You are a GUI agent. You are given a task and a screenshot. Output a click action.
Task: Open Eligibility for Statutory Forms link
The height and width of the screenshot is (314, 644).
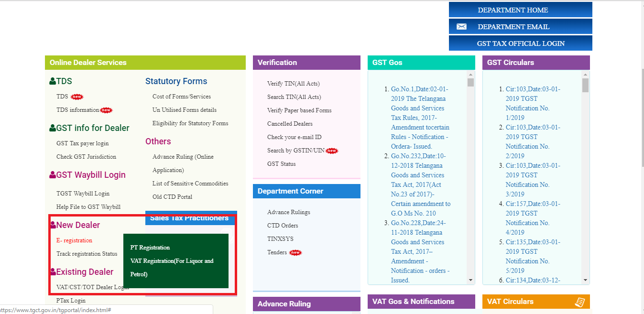pos(190,123)
